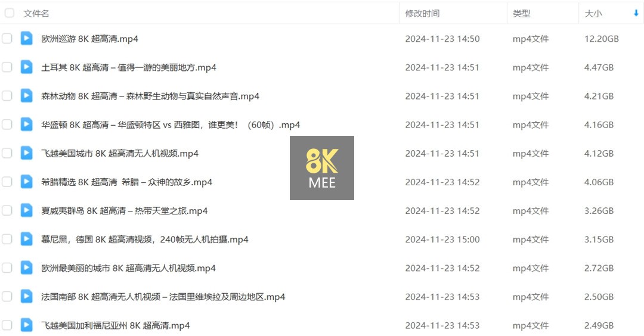
Task: Click video icon of 欧洲巡游 8K 超高清.mp4
Action: pyautogui.click(x=26, y=38)
